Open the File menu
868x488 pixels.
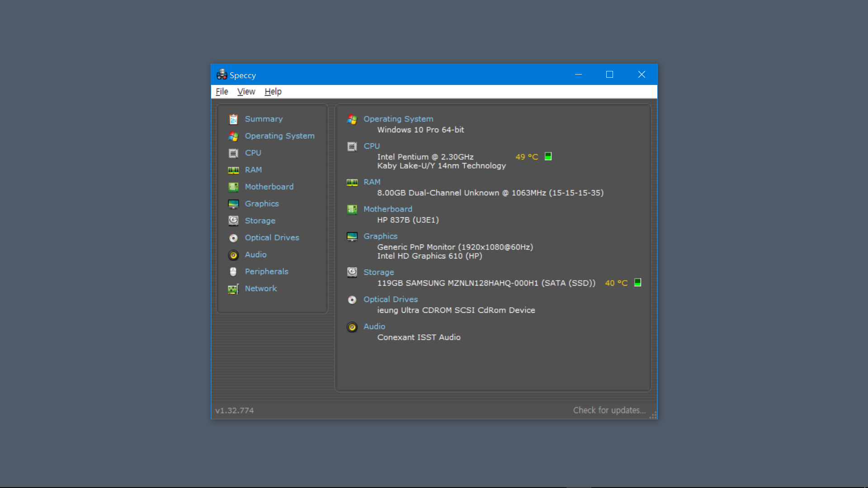(222, 91)
